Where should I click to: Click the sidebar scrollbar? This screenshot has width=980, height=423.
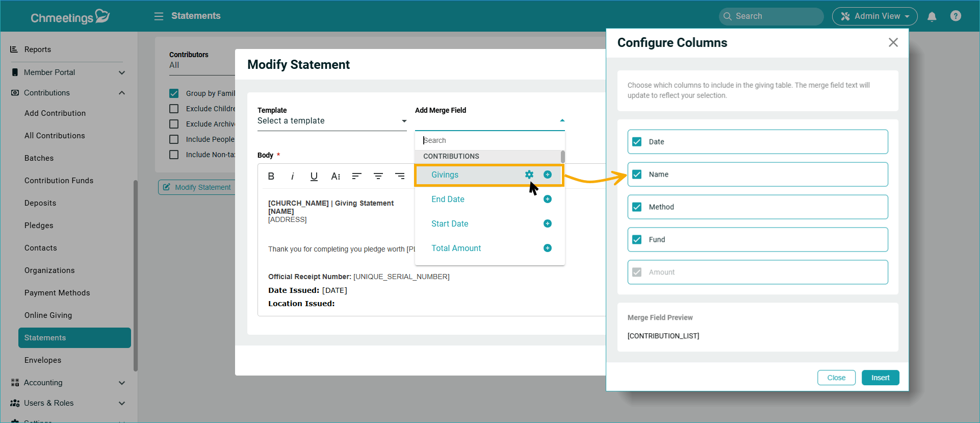(136, 276)
